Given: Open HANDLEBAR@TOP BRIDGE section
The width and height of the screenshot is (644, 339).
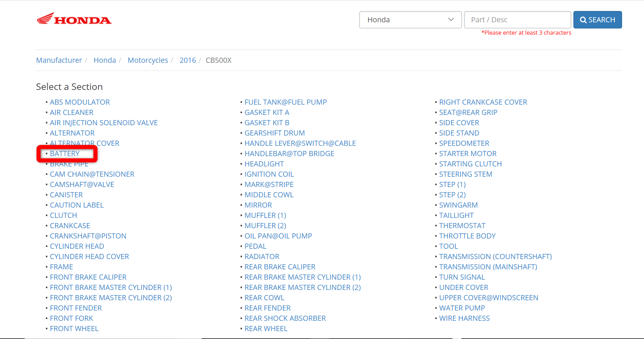Looking at the screenshot, I should click(290, 154).
